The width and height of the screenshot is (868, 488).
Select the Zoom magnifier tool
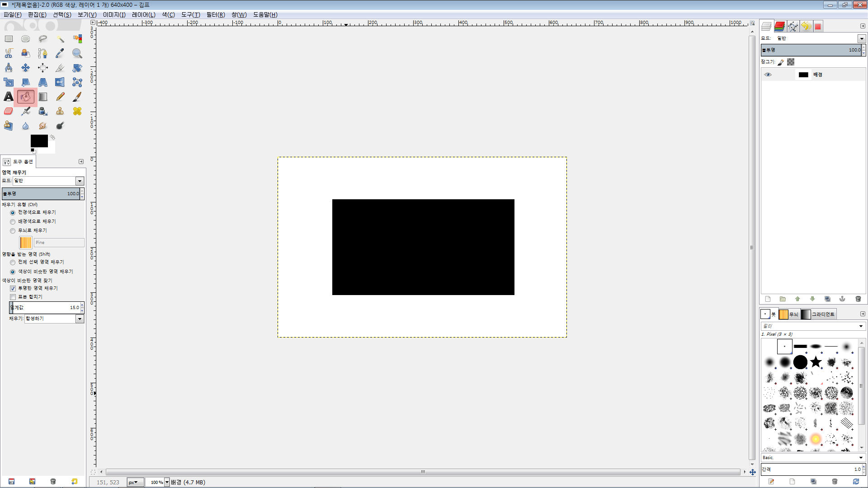pos(77,53)
